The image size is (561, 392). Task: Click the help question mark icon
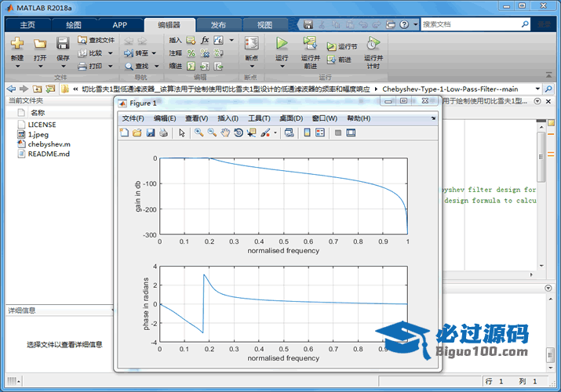pos(404,24)
